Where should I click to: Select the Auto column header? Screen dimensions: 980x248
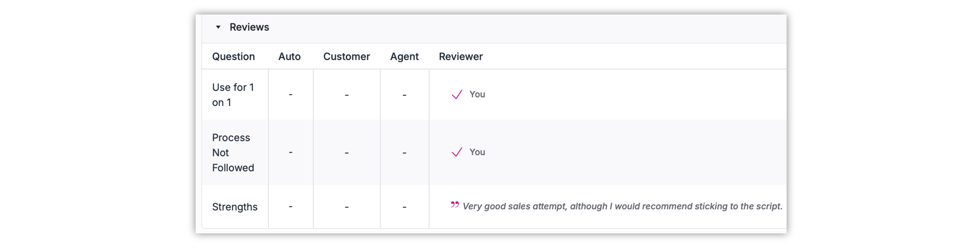pyautogui.click(x=289, y=56)
